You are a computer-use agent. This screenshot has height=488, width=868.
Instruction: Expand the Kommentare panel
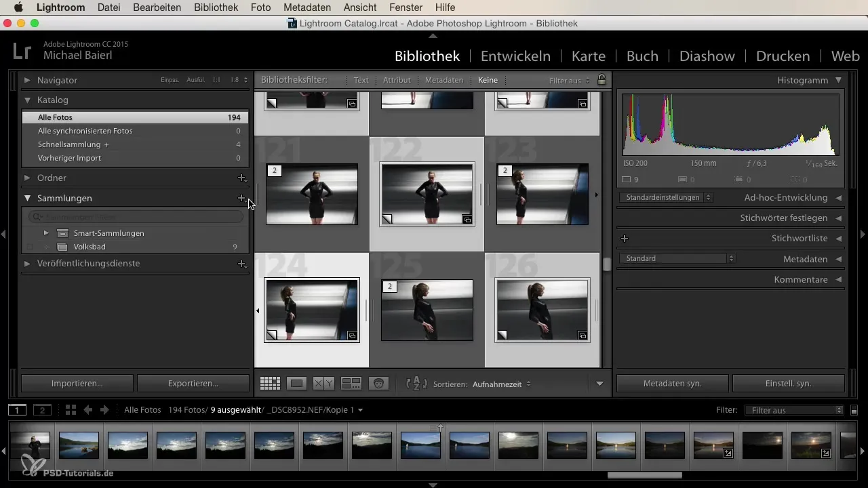839,279
